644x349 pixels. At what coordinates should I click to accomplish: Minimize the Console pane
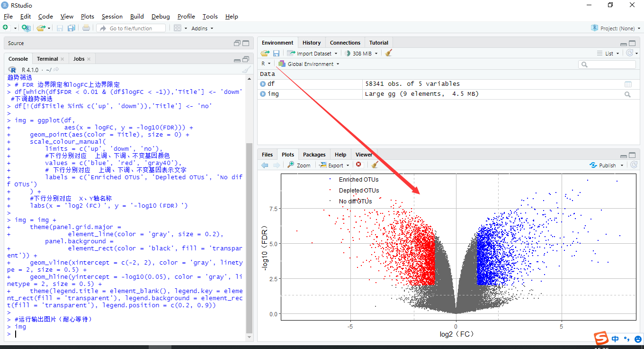[x=237, y=59]
